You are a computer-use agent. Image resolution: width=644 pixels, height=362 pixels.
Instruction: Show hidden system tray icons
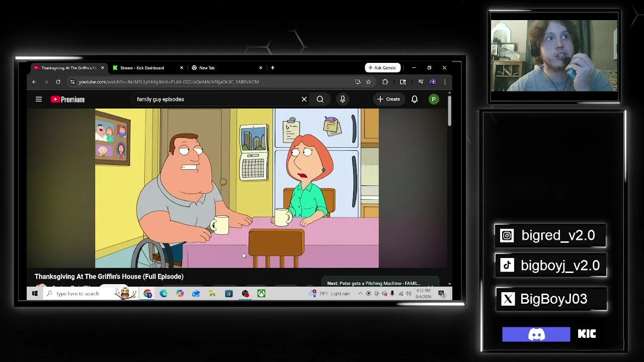[x=360, y=294]
